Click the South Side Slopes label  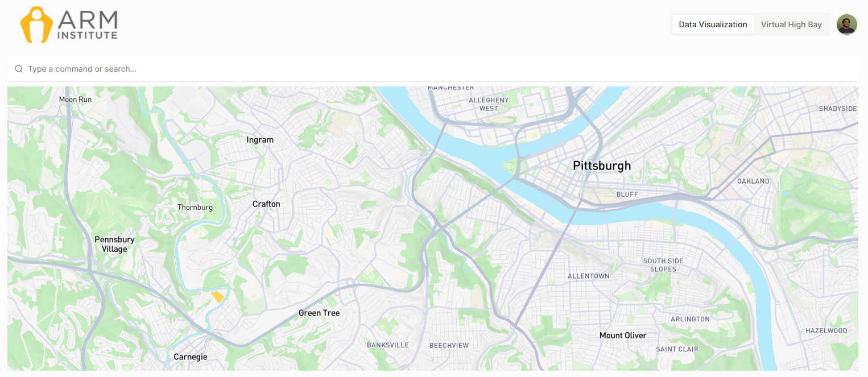coord(663,265)
